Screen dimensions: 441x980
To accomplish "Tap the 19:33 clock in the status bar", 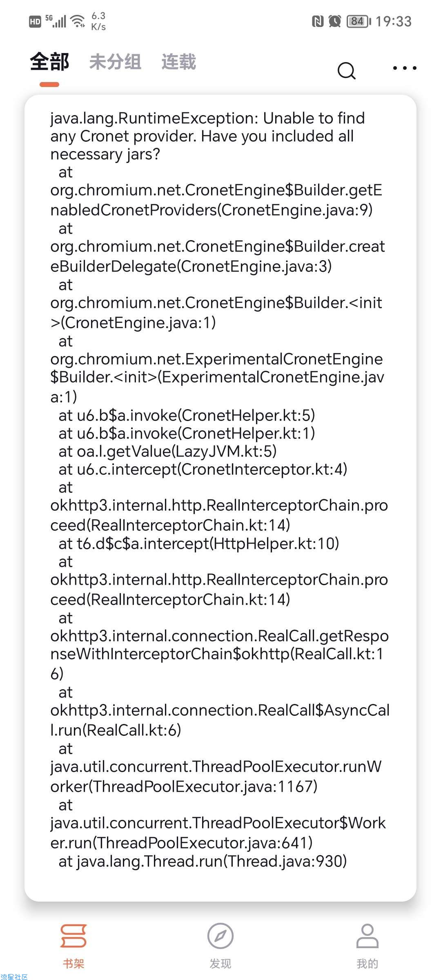I will (x=394, y=21).
